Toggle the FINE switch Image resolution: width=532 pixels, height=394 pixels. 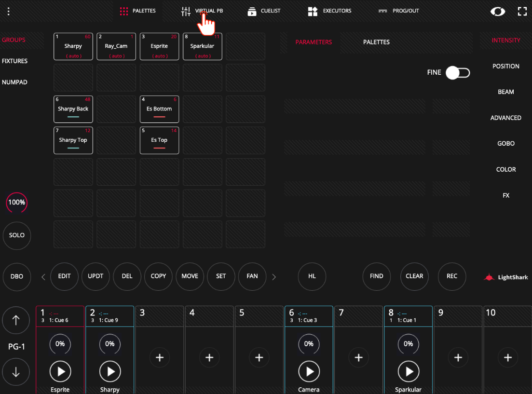(x=458, y=73)
